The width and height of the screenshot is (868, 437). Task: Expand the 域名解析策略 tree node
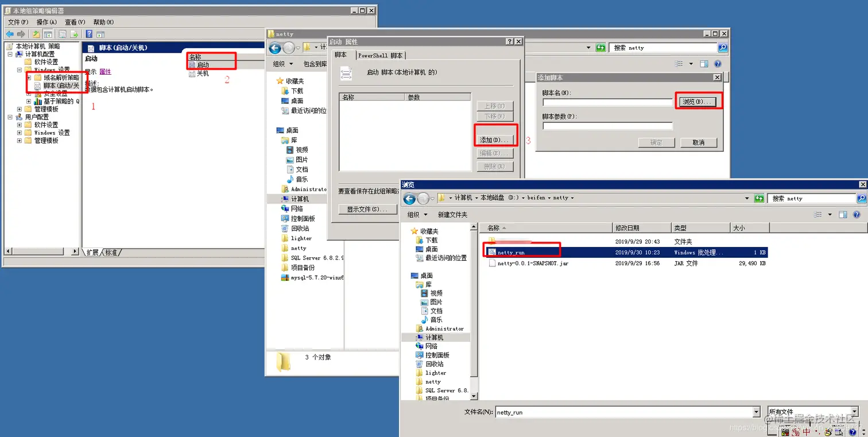(x=29, y=78)
